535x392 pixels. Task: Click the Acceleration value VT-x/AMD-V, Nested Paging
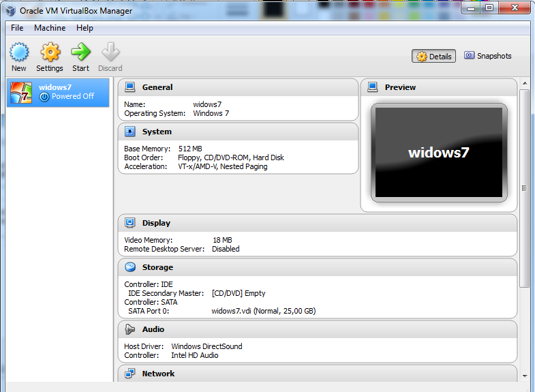tap(223, 166)
